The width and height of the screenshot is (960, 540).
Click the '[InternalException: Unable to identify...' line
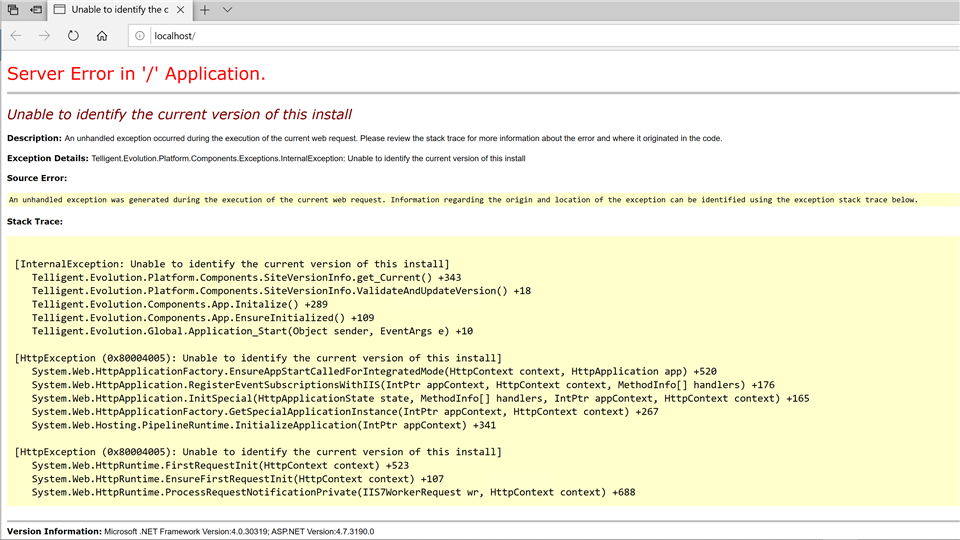click(x=232, y=264)
